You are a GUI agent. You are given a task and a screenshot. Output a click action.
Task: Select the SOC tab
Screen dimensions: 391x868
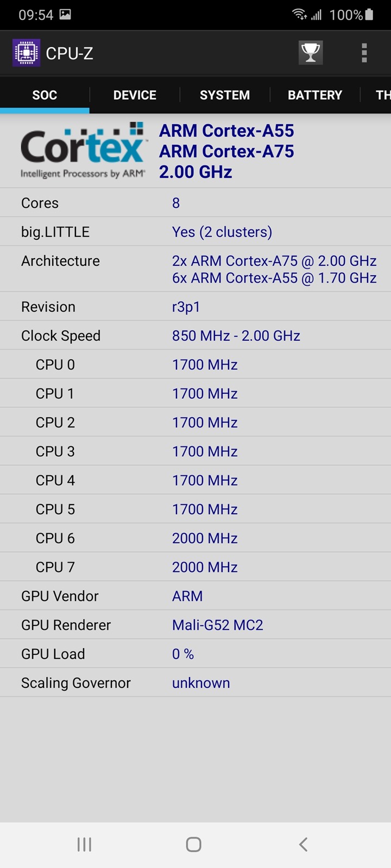click(45, 95)
